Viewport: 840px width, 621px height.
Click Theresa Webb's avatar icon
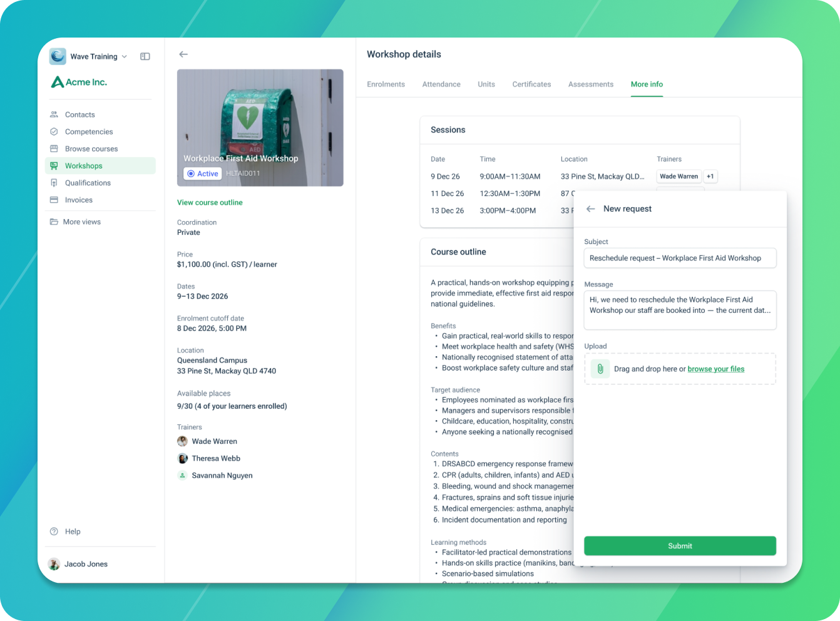coord(183,458)
